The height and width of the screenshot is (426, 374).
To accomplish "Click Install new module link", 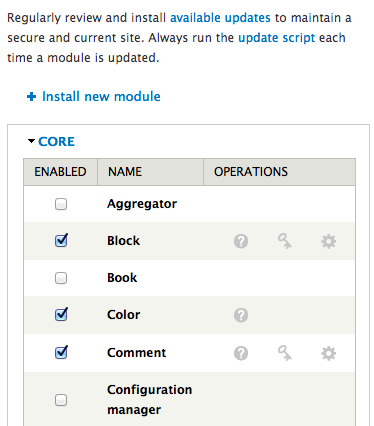I will pos(101,97).
